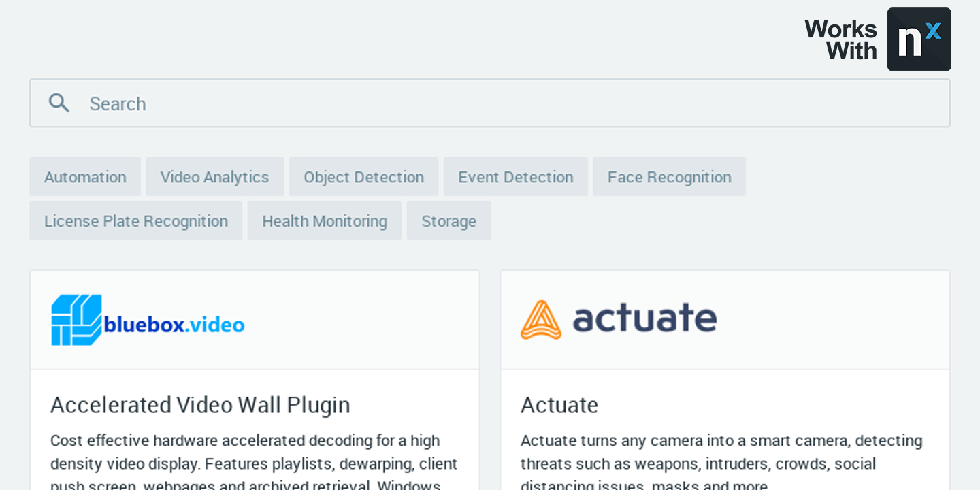
Task: Toggle the Video Analytics filter tag
Action: pyautogui.click(x=214, y=177)
